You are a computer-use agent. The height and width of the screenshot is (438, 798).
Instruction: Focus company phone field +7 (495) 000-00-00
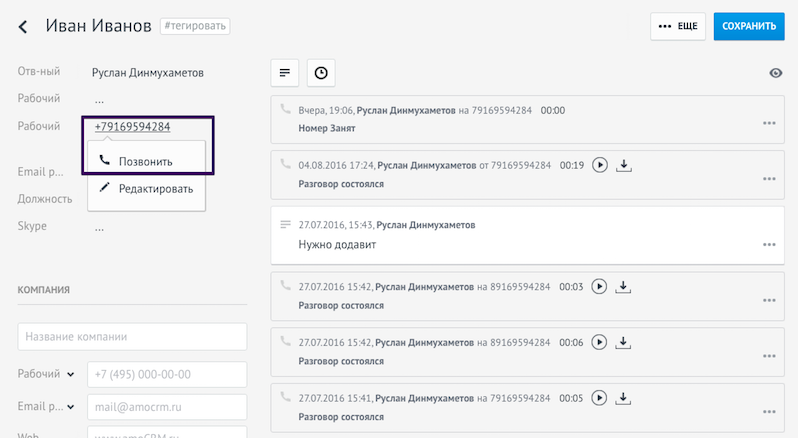coord(167,374)
